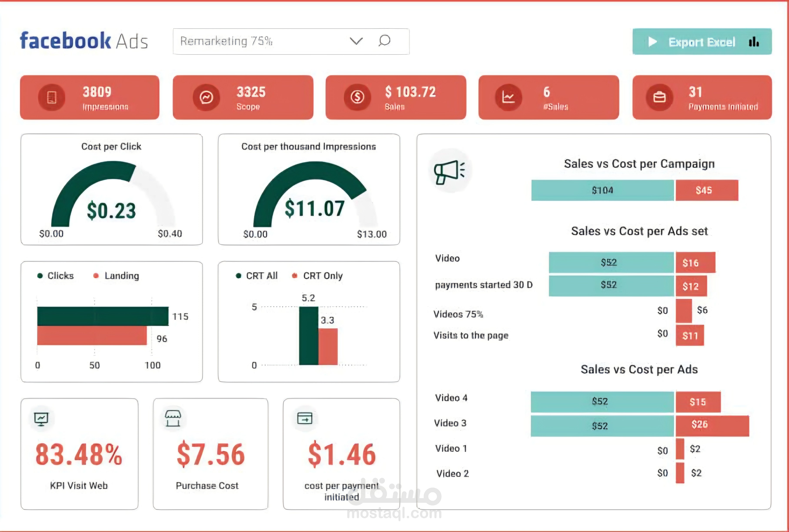The image size is (789, 532).
Task: Open the Video 3 ads row
Action: 451,423
